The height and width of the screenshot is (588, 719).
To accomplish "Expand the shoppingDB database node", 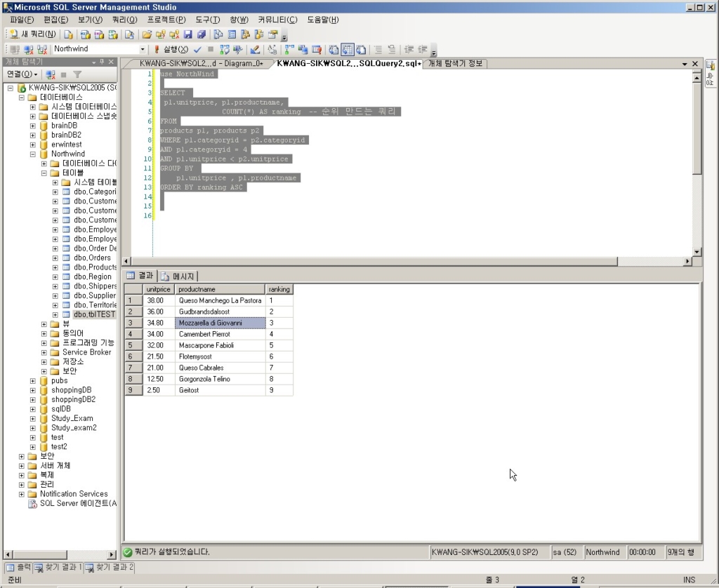I will point(32,390).
